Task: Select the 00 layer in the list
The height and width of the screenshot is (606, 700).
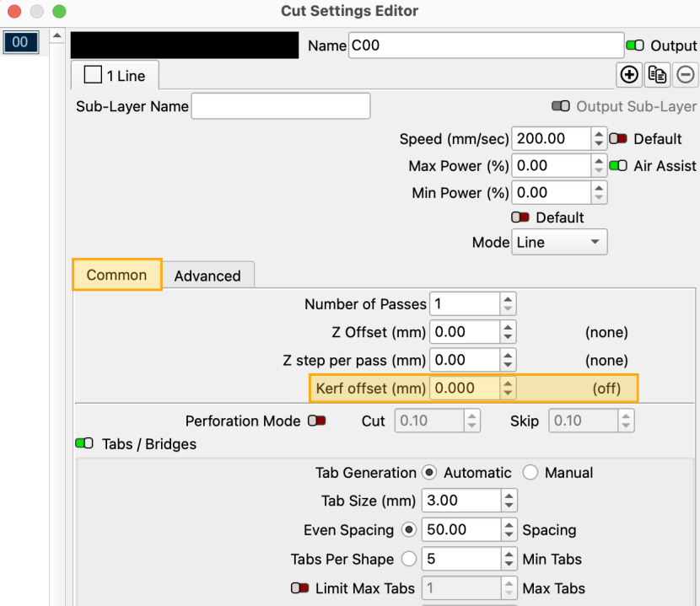Action: coord(20,42)
